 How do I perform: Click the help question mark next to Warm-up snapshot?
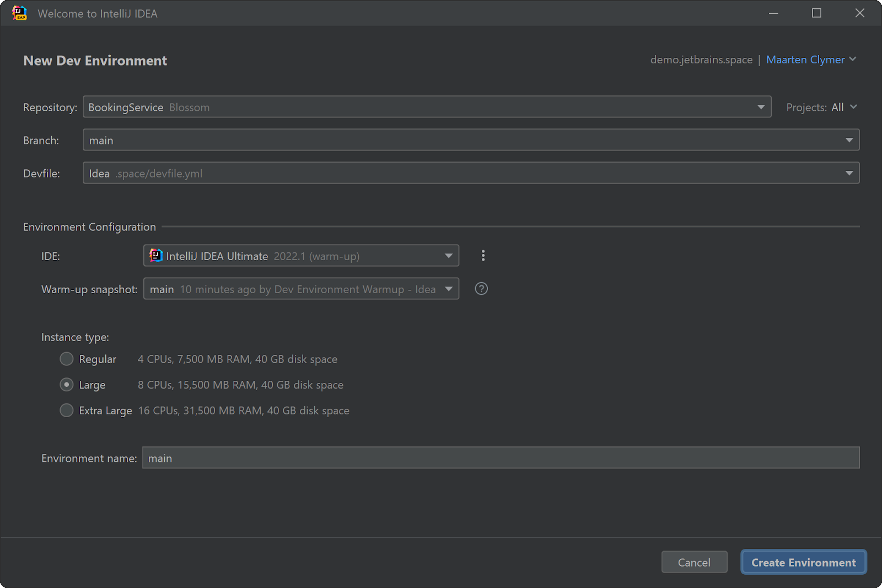(481, 289)
